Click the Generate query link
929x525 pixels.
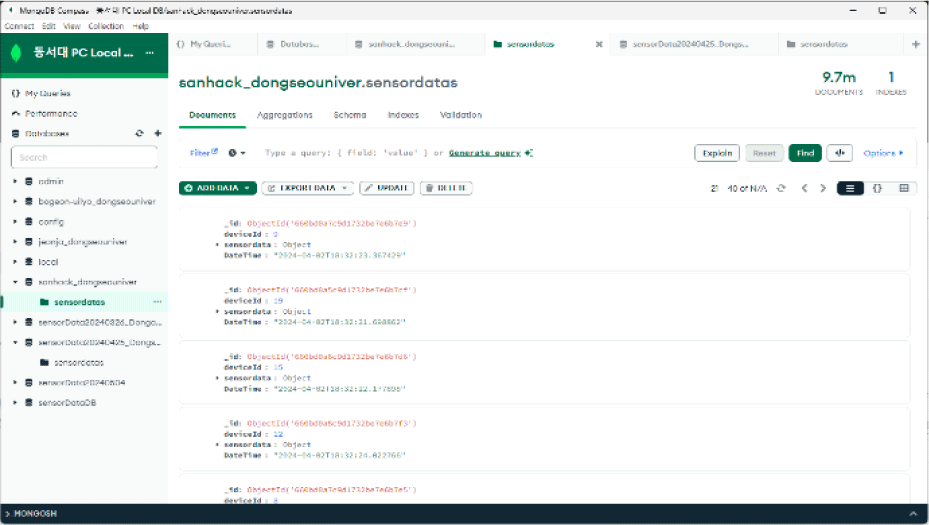[485, 153]
